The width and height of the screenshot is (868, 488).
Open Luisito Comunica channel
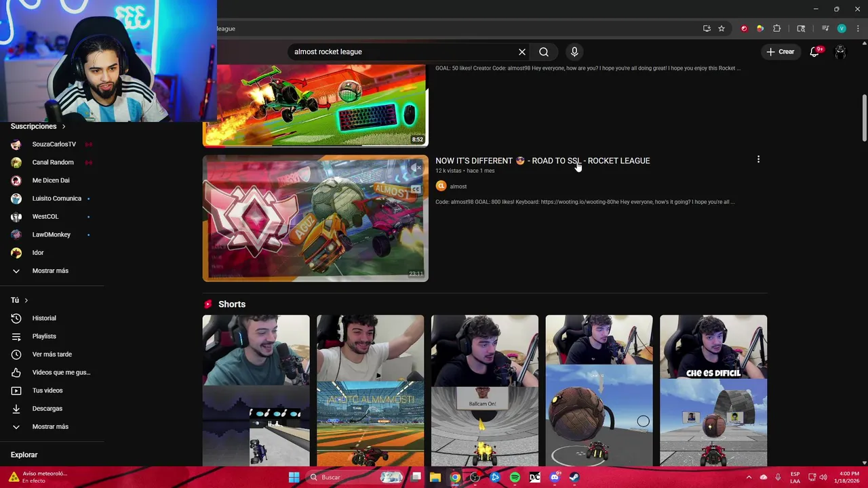pos(57,199)
